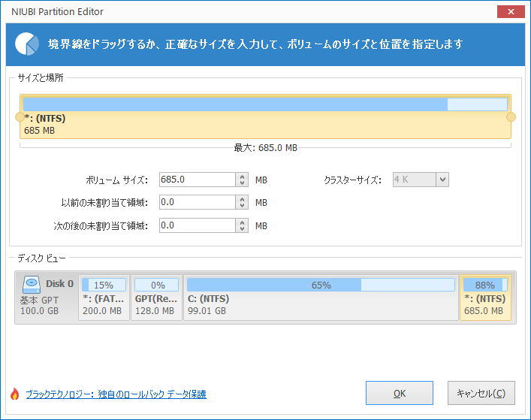Increase ボリューム サイズ with up arrow
The width and height of the screenshot is (531, 420).
click(x=242, y=177)
